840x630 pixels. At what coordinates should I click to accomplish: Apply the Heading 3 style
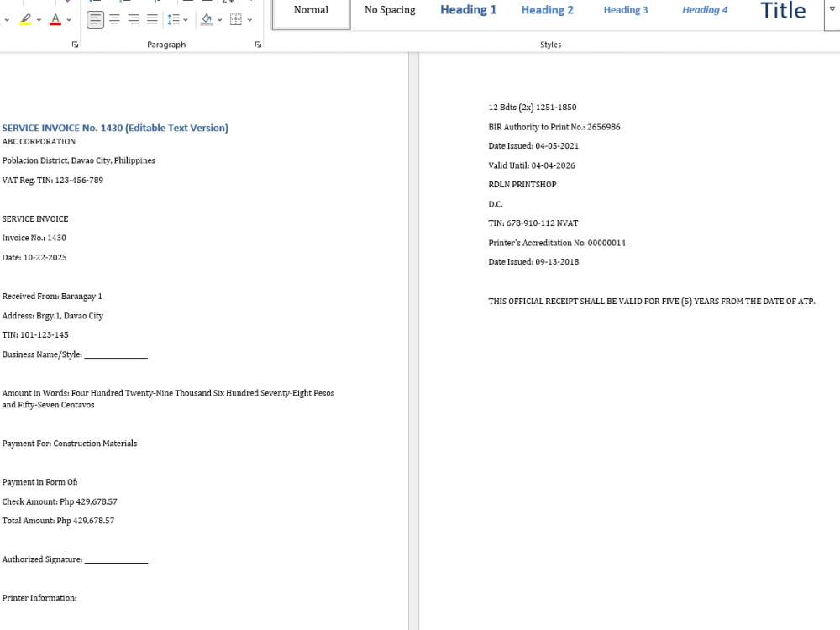[626, 10]
